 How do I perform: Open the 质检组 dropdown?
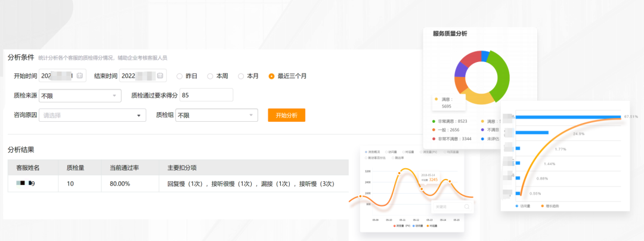tap(216, 115)
